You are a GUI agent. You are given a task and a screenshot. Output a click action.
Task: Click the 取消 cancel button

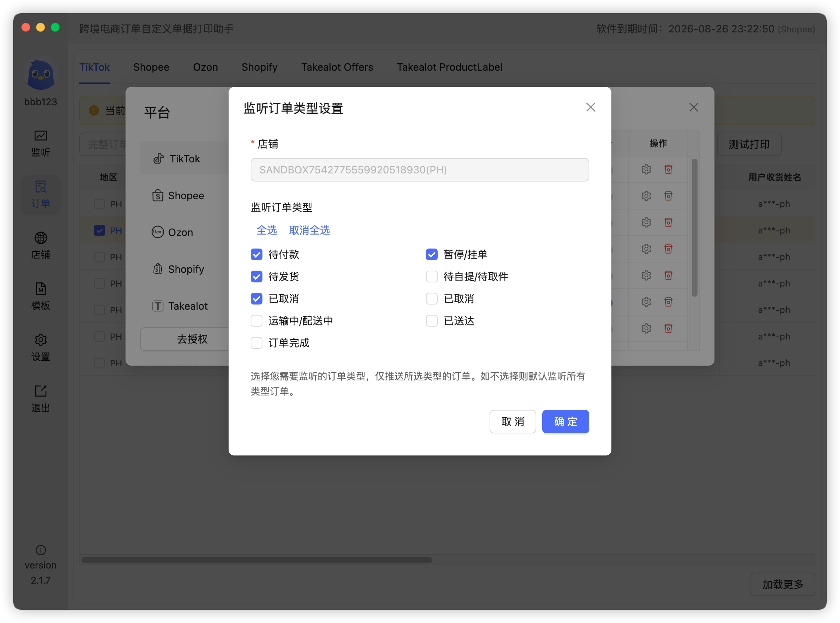513,421
